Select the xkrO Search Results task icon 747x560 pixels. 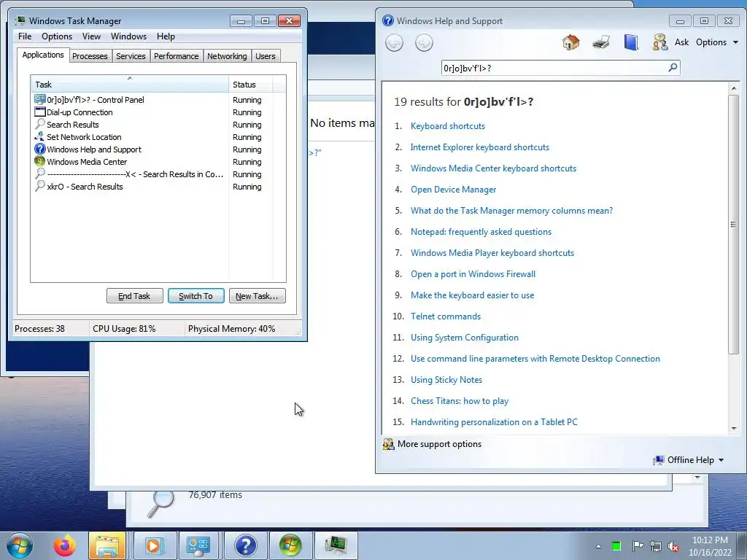[x=40, y=186]
